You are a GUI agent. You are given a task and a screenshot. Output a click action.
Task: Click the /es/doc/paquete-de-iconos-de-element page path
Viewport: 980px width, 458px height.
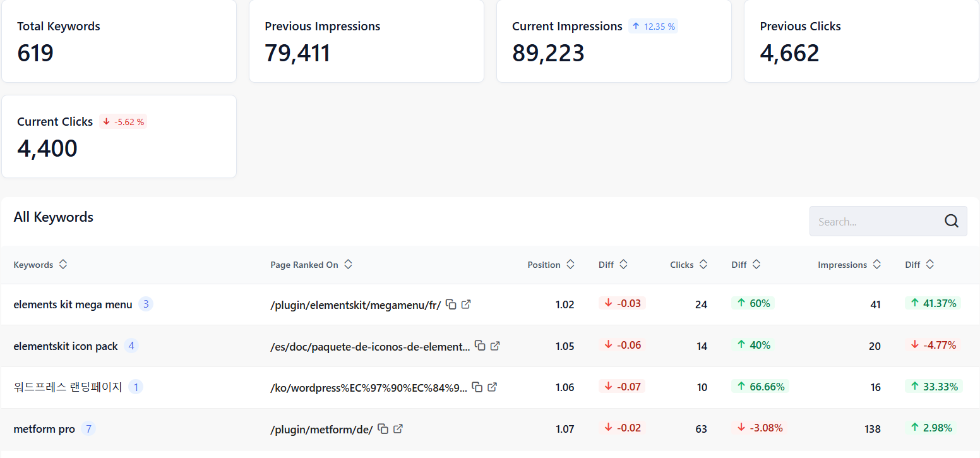click(370, 346)
